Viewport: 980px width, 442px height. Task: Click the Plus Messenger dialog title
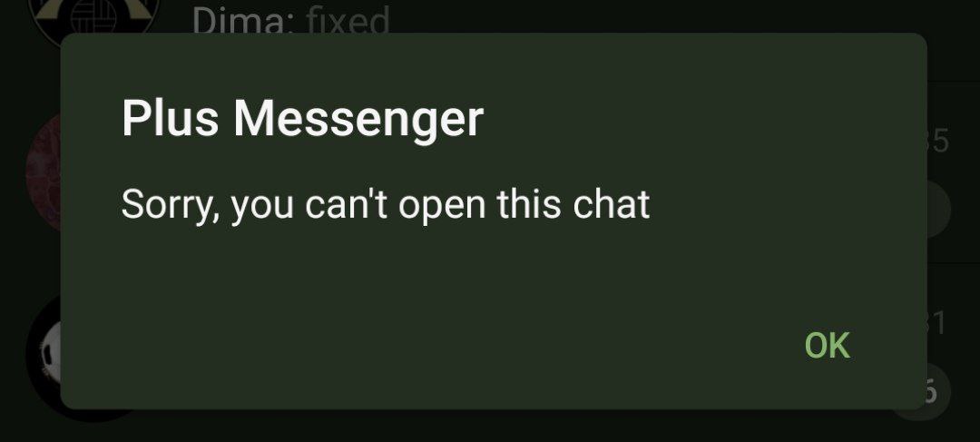tap(302, 118)
